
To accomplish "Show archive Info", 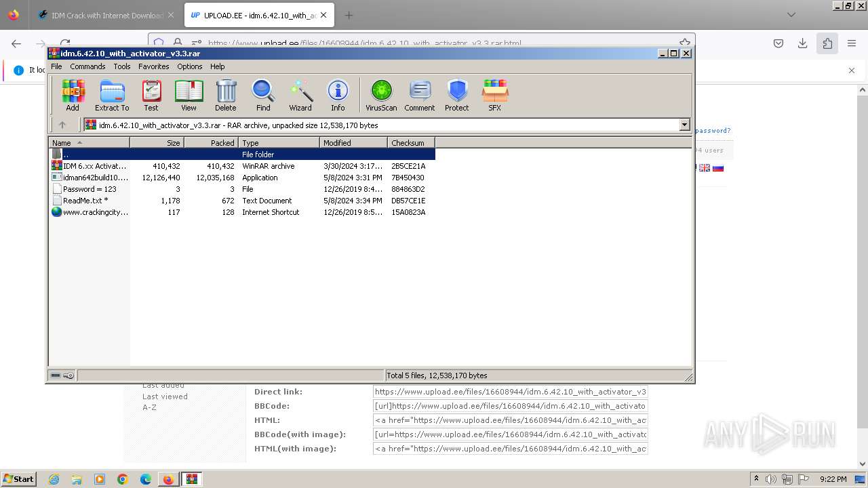I will (338, 95).
